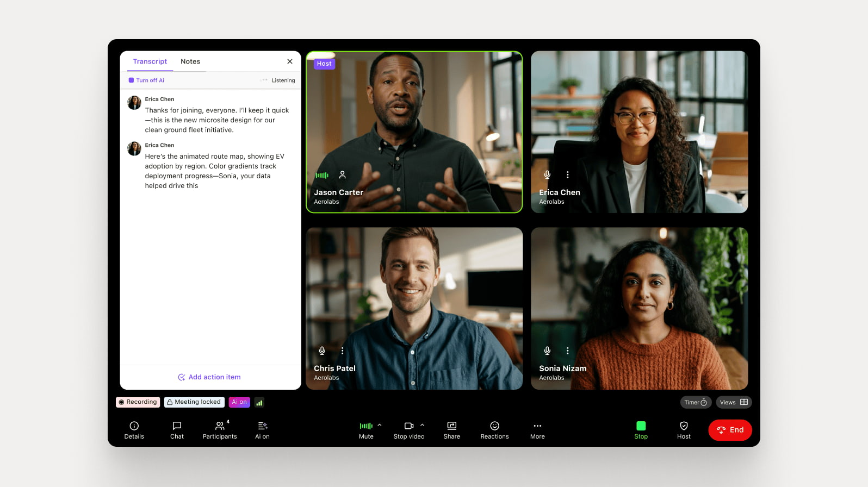
Task: Open Host controls shield icon
Action: point(684,426)
